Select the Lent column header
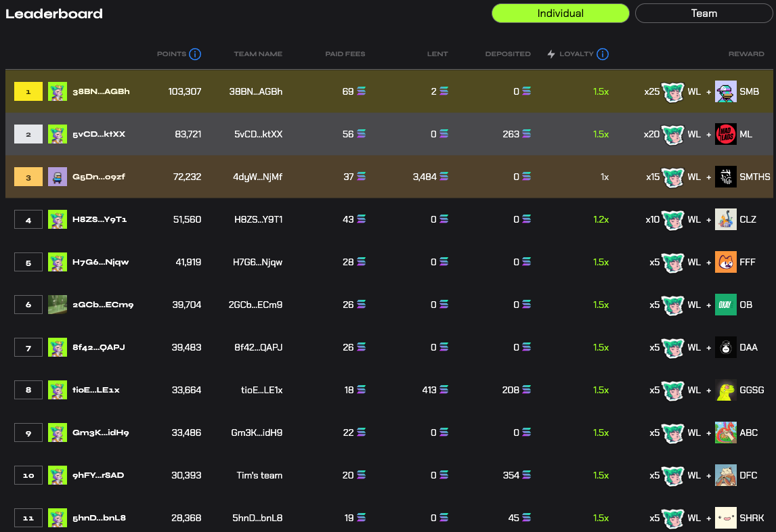This screenshot has width=776, height=532. point(437,54)
